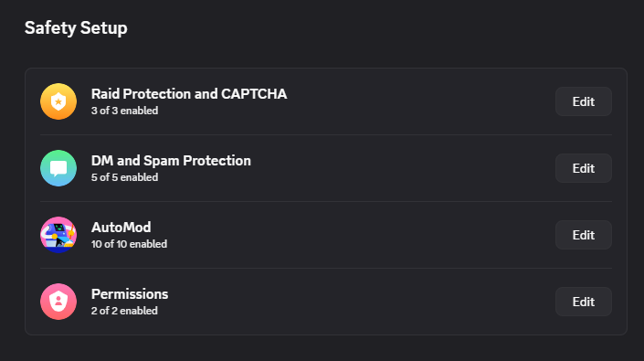Click the divider line below DM and Spam row

click(326, 202)
